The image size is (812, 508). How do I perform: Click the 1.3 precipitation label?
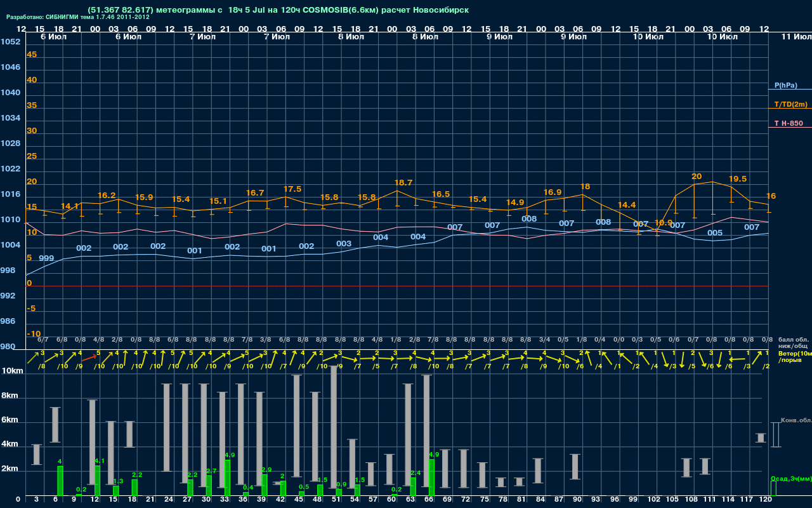click(118, 481)
